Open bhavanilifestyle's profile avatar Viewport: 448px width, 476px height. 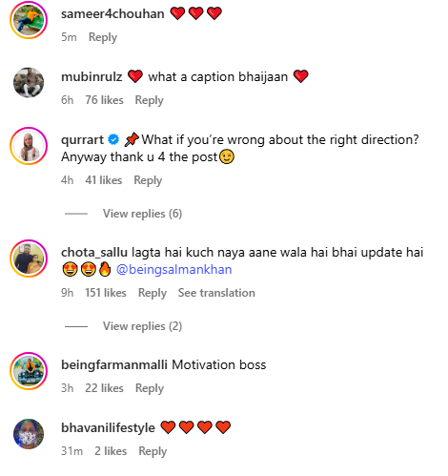coord(29,434)
